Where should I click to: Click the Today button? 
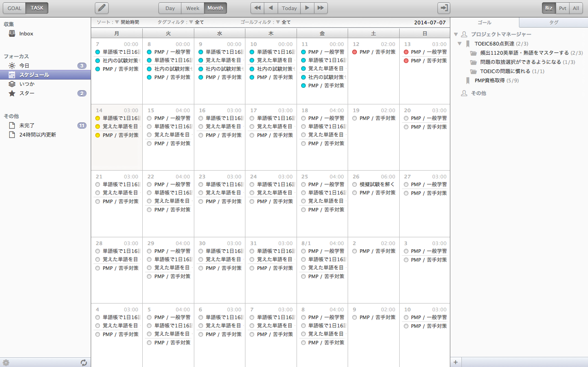point(289,8)
